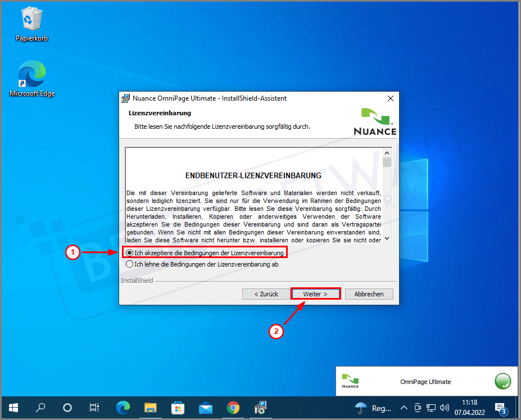Click the OmniPage installer icon on the taskbar
This screenshot has width=521, height=420.
(x=260, y=408)
